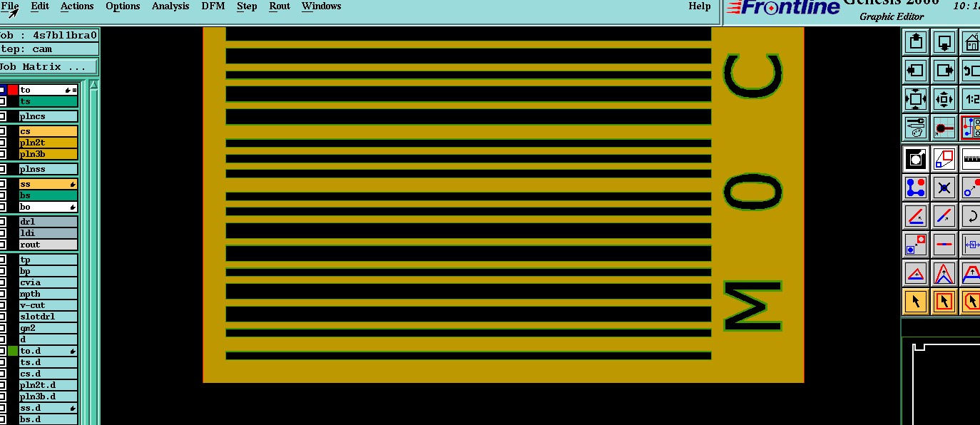
Task: Click the wrench and palette settings icon
Action: click(917, 127)
